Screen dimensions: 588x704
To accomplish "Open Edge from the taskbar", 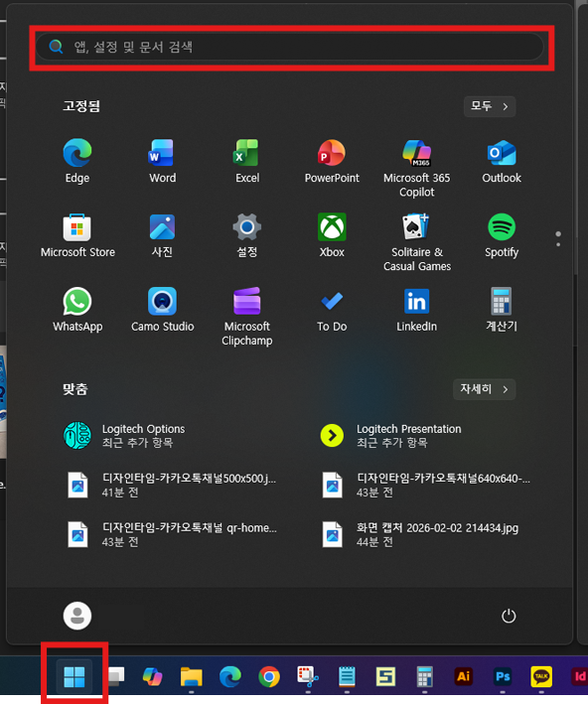I will click(x=230, y=676).
